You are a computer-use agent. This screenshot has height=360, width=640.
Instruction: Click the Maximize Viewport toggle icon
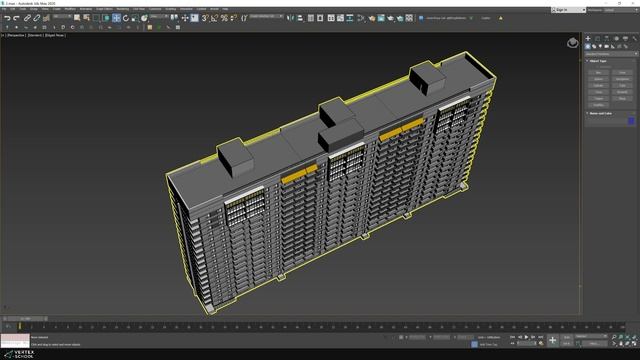(634, 344)
